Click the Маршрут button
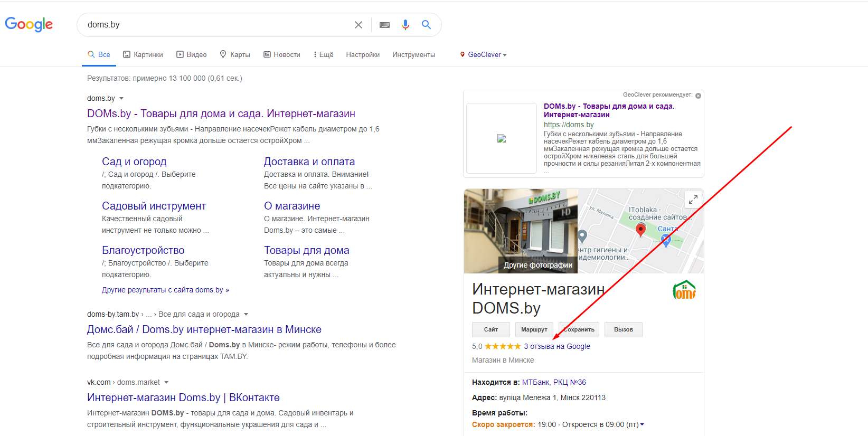 [x=534, y=329]
